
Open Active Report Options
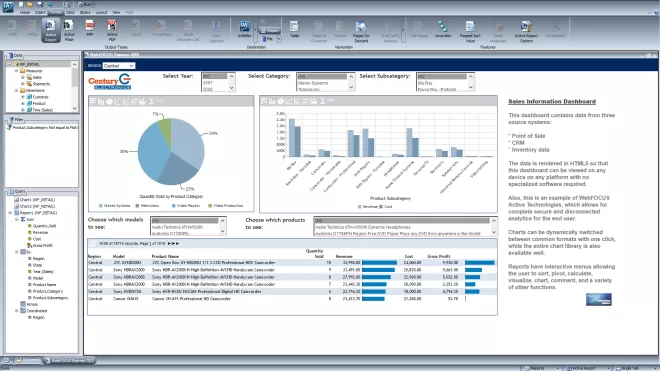coord(526,32)
